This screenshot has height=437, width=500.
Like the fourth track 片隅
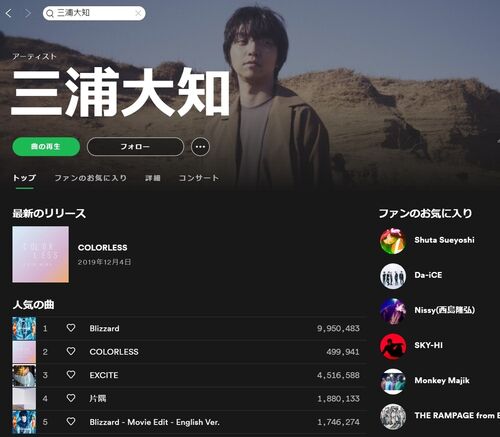(x=71, y=398)
